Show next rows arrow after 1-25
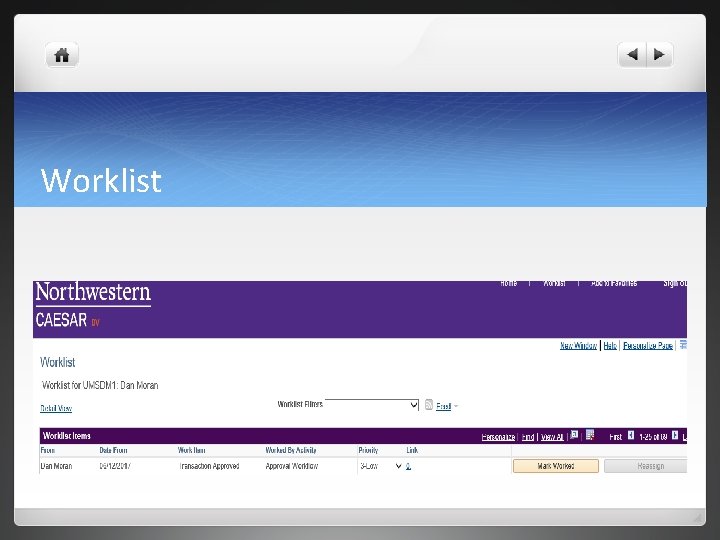Viewport: 720px width, 540px height. (x=675, y=435)
